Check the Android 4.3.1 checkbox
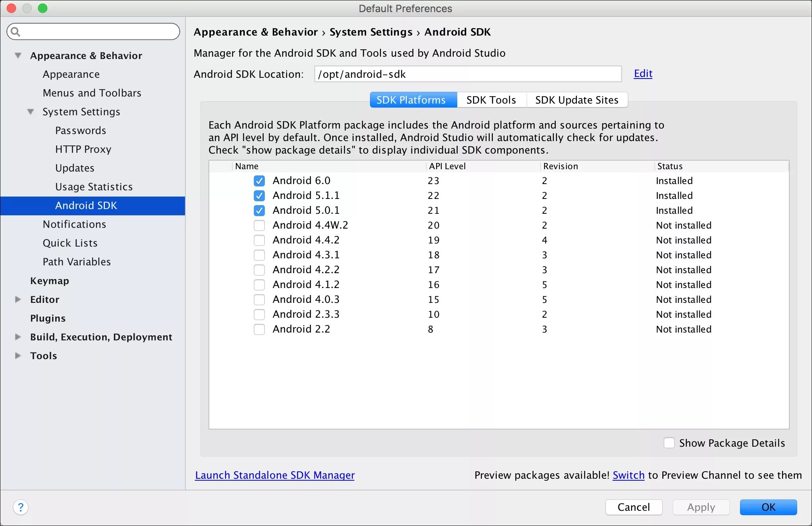 click(259, 255)
